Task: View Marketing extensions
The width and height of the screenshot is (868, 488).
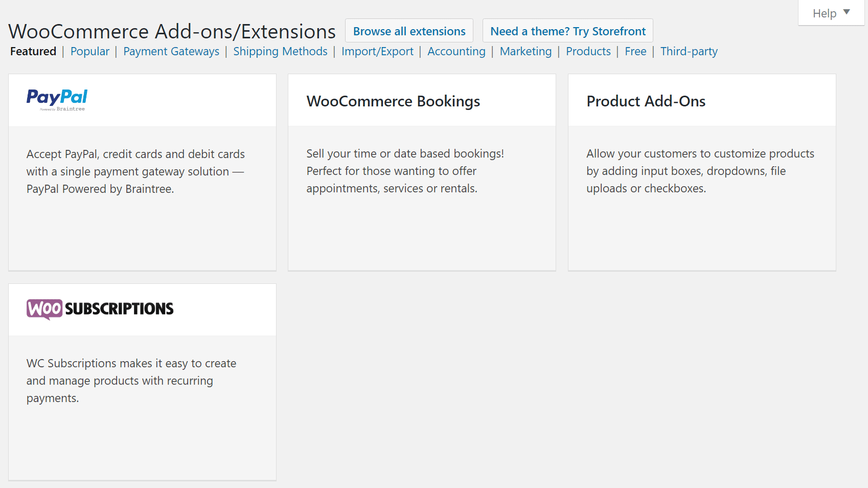Action: (x=526, y=52)
